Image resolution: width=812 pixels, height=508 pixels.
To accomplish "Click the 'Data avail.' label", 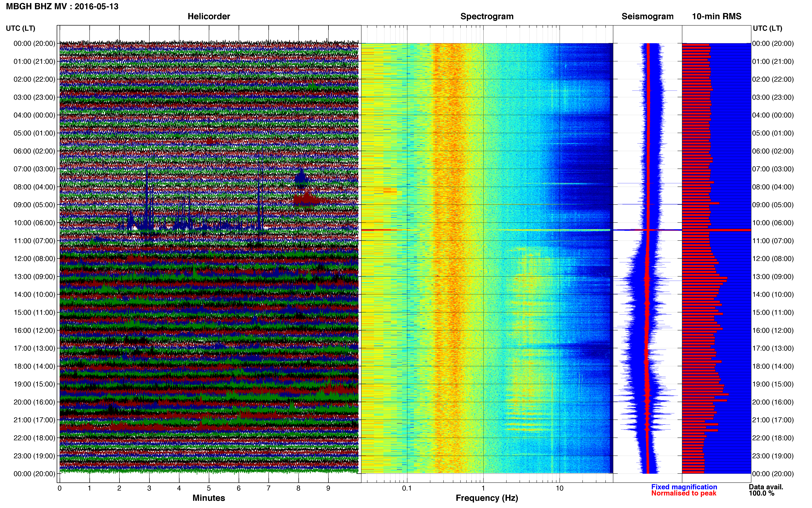I will pyautogui.click(x=766, y=487).
